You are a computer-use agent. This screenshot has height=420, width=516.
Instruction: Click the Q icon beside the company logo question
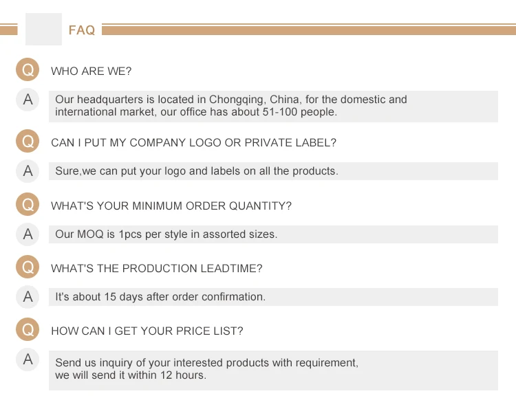[28, 142]
